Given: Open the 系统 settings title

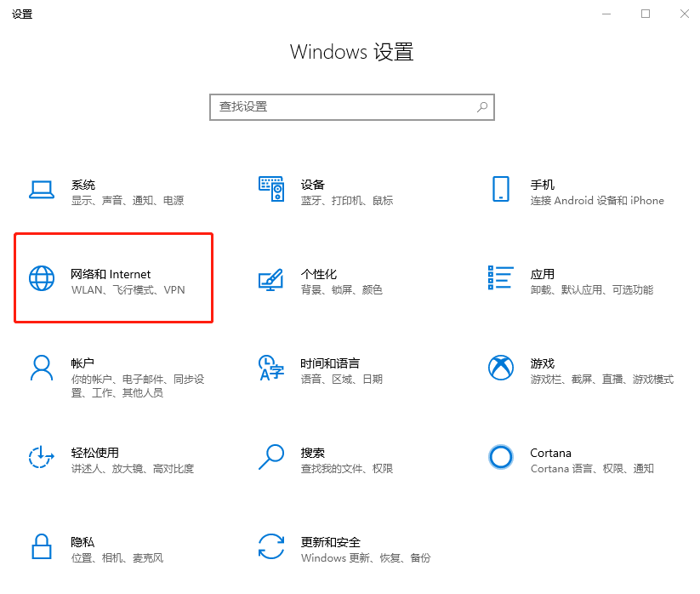Looking at the screenshot, I should point(83,185).
